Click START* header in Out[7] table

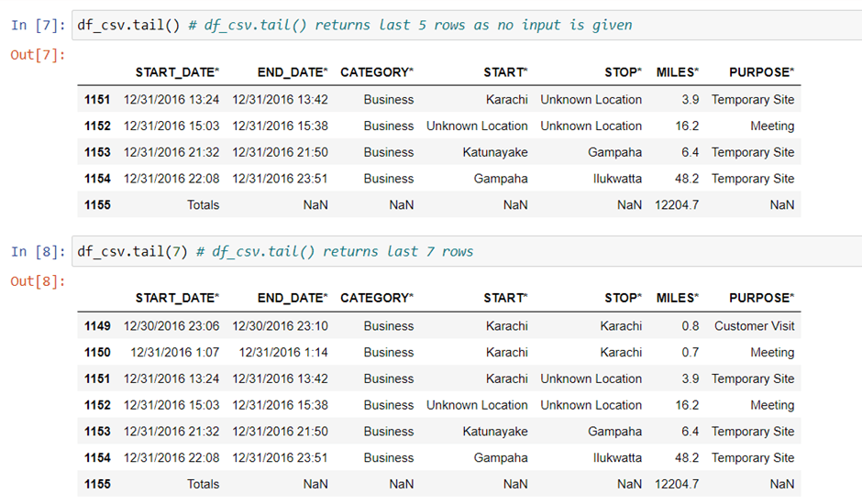[x=505, y=72]
